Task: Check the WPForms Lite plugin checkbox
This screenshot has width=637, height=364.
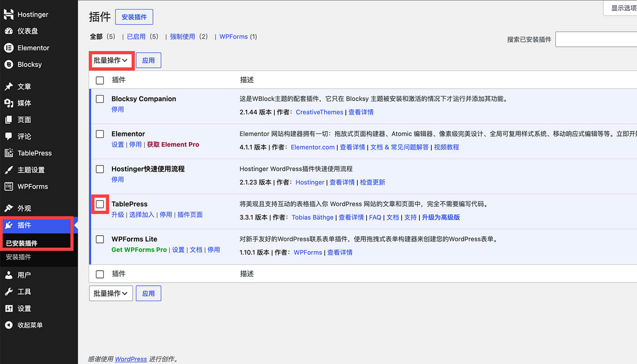Action: tap(100, 239)
